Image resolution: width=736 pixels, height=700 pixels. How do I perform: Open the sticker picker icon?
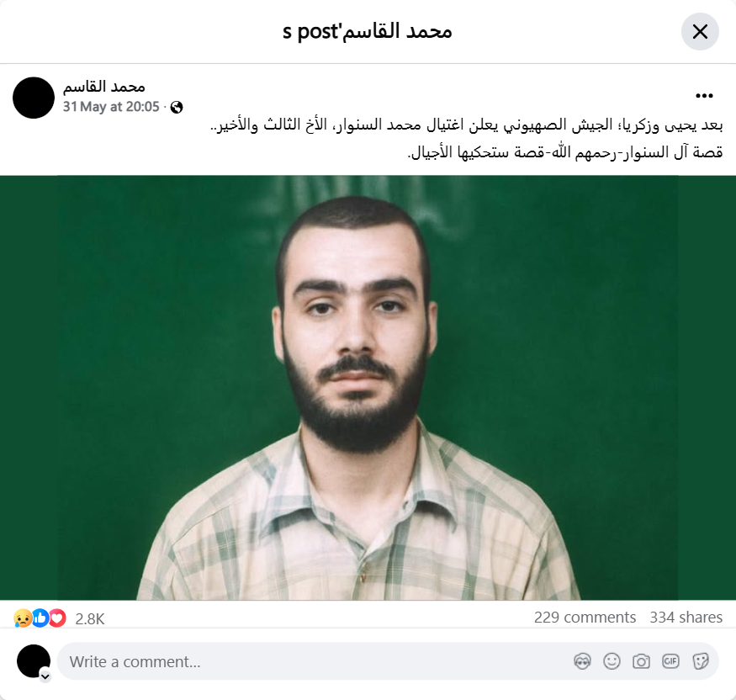[700, 661]
